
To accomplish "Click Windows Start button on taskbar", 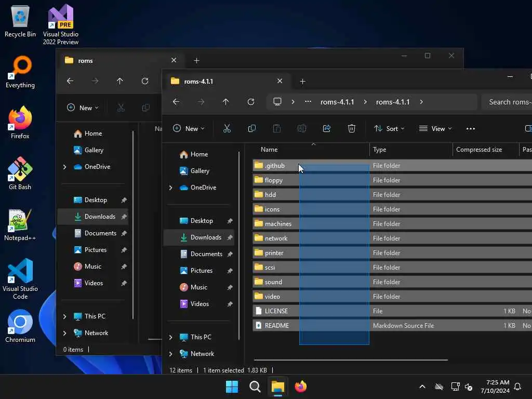I will point(232,387).
